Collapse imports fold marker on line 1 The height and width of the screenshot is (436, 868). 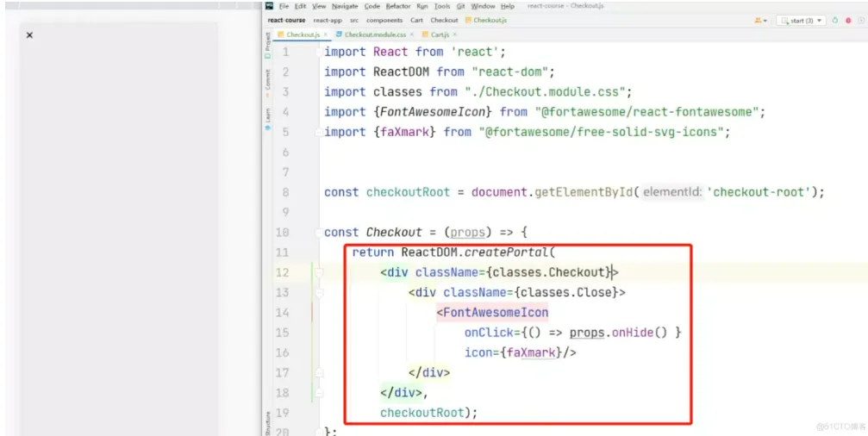point(320,52)
